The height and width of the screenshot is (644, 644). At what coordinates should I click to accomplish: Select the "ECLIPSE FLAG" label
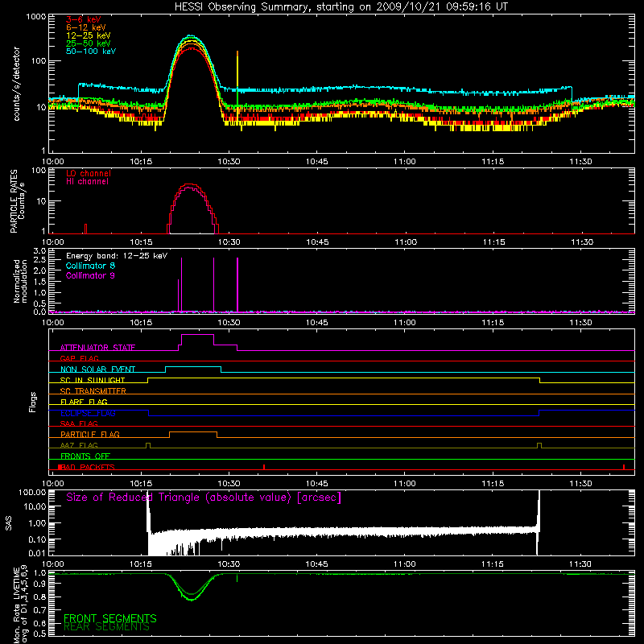point(88,413)
